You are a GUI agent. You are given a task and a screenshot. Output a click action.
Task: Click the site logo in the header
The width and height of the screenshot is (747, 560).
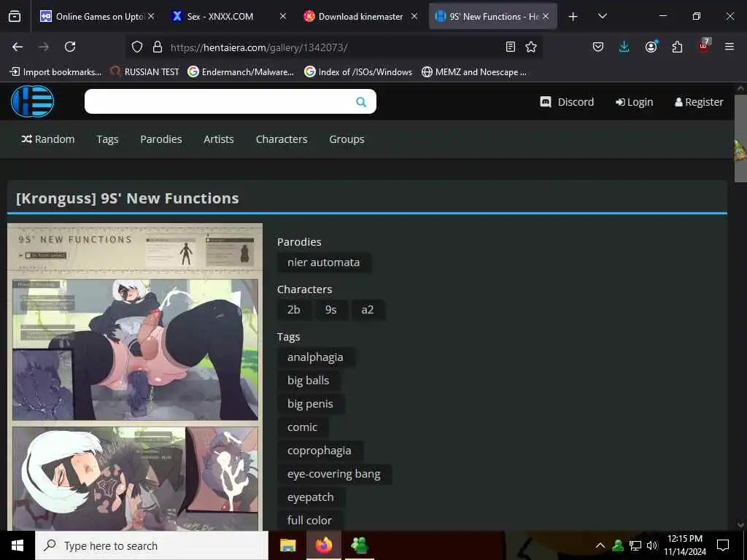click(x=32, y=101)
